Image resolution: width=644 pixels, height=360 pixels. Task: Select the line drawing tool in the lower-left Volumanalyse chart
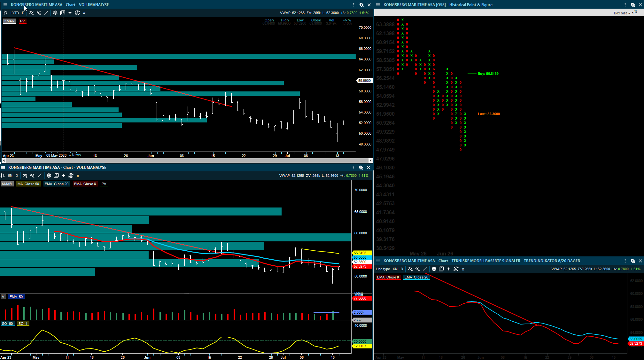coord(40,176)
